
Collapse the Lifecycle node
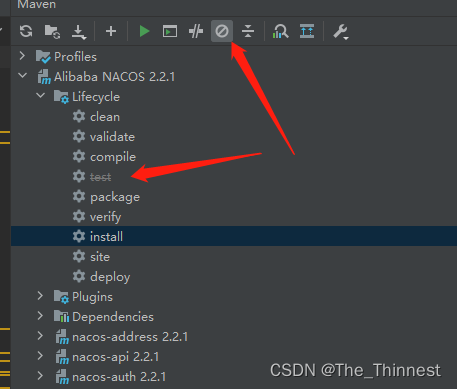tap(40, 95)
